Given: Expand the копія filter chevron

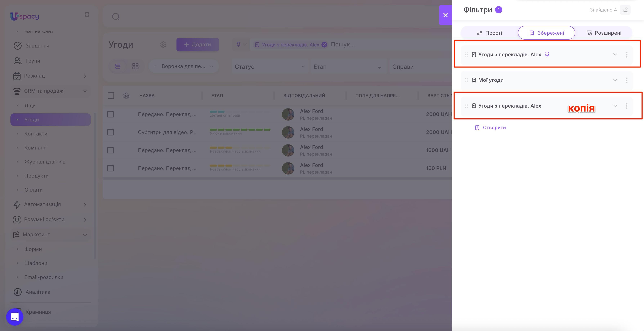Looking at the screenshot, I should (x=615, y=106).
